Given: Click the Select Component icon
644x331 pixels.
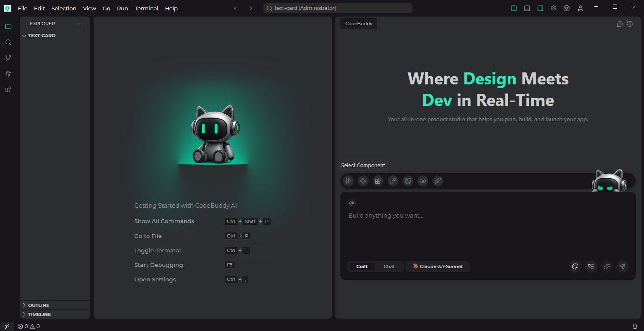Looking at the screenshot, I should tap(363, 181).
